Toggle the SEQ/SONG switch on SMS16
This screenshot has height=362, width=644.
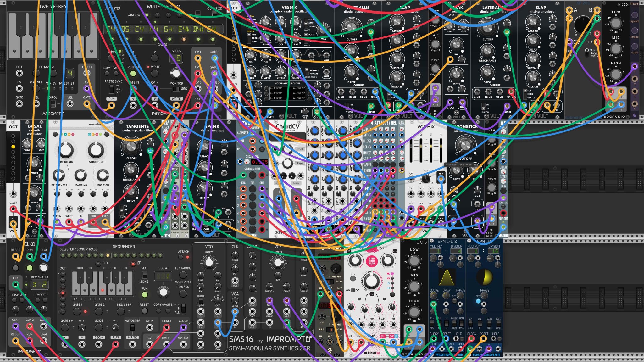(144, 275)
